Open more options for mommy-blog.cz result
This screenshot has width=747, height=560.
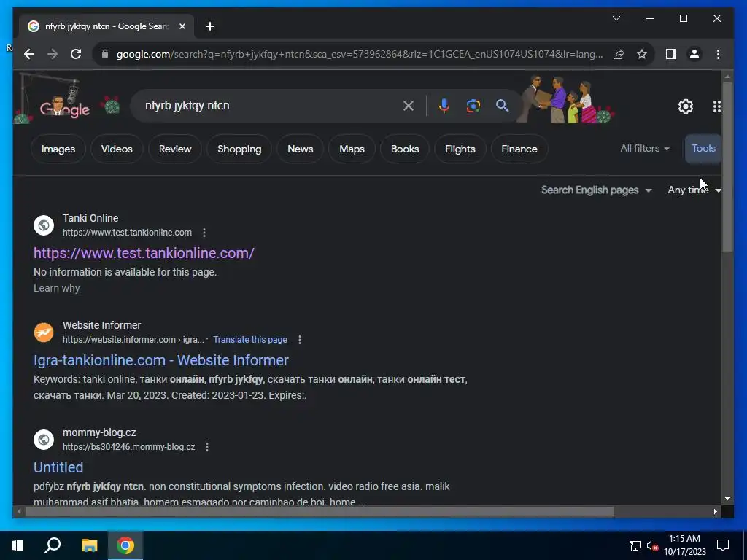[206, 447]
